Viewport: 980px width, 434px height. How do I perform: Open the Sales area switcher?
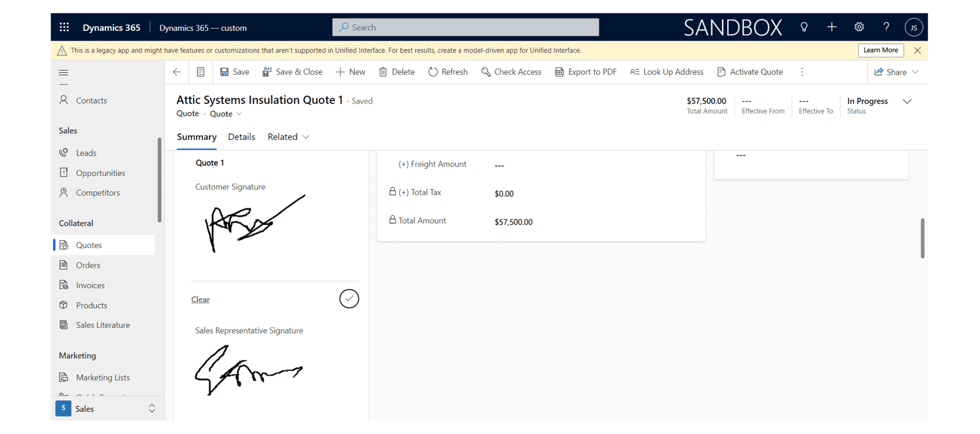pos(107,409)
